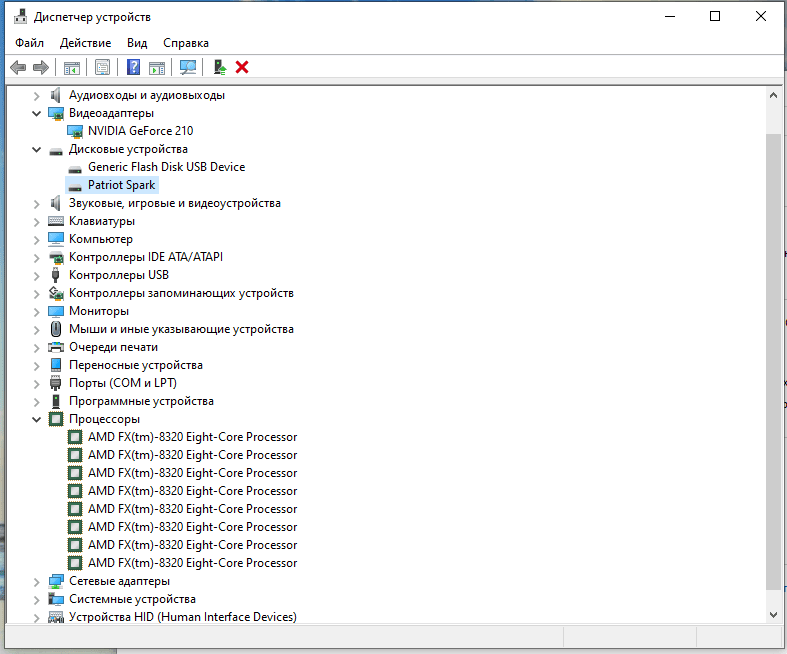Click the Переносные устройства icon
787x654 pixels.
56,365
